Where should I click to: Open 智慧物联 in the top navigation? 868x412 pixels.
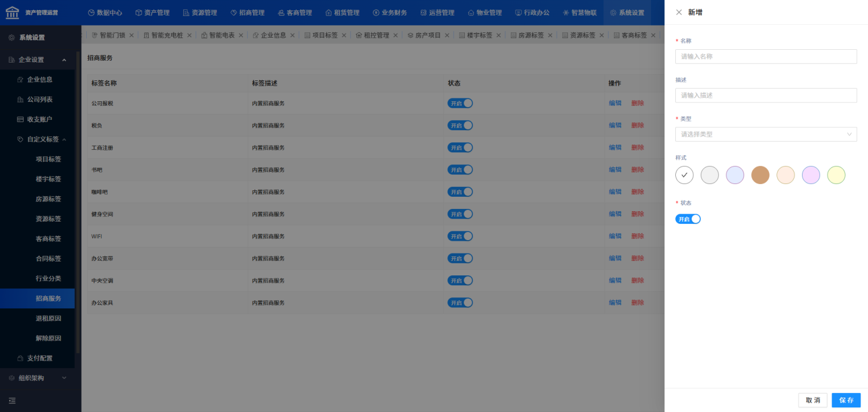pos(580,13)
